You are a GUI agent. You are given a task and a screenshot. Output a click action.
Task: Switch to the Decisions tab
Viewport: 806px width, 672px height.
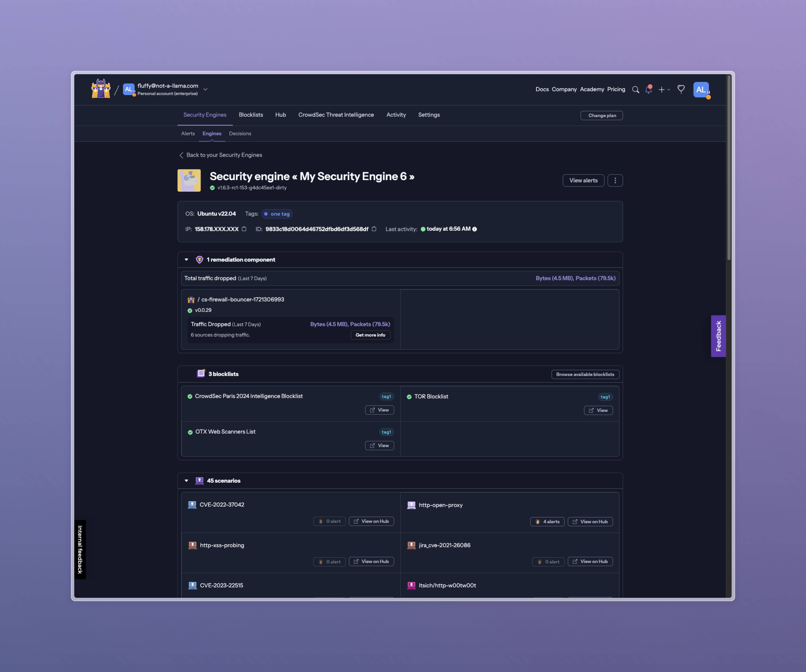click(x=240, y=134)
